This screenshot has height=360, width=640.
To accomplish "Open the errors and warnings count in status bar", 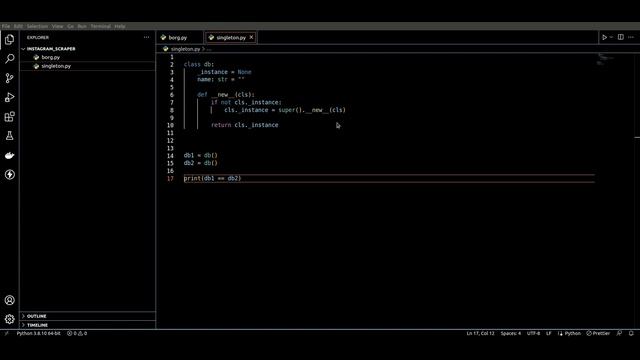I will coord(77,333).
